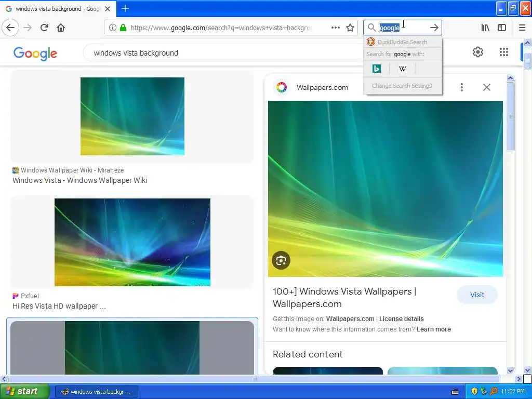Click preview panel scroll down arrow
The image size is (532, 399).
coord(510,370)
